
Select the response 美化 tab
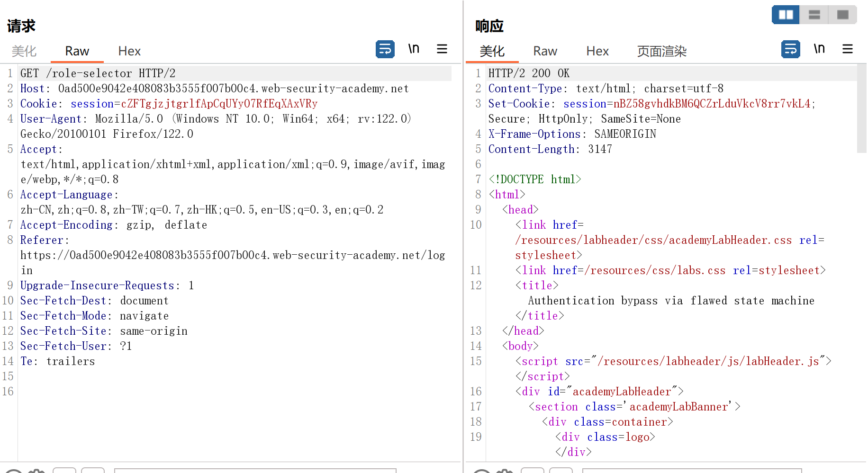(492, 51)
